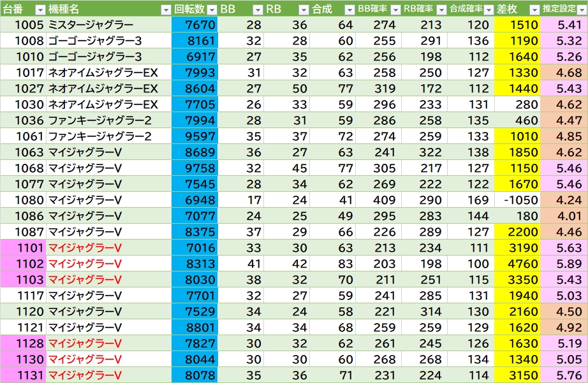Open the 合成 column filter dropdown

coord(349,10)
